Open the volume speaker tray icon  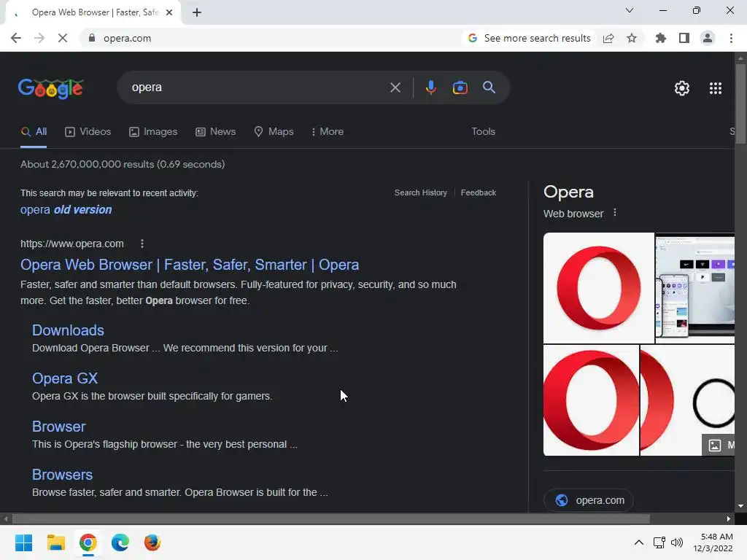point(676,542)
